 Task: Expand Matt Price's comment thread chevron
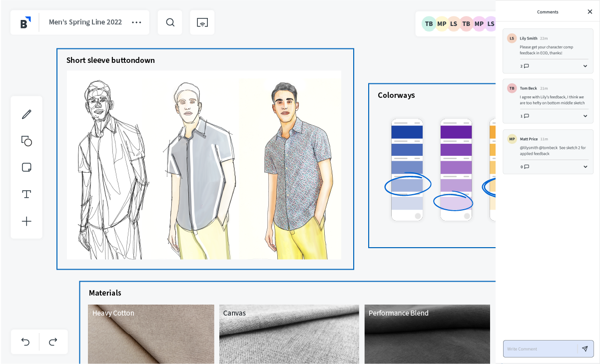coord(585,167)
